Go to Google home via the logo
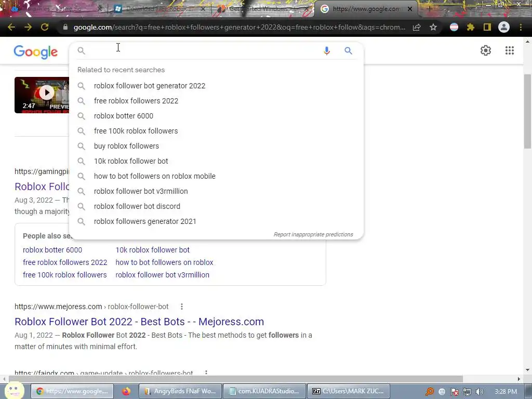 pos(36,52)
